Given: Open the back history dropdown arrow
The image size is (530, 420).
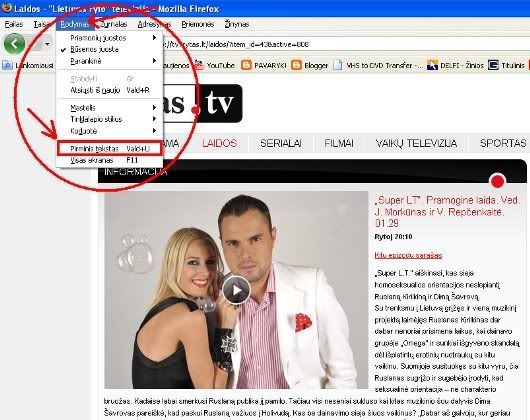Looking at the screenshot, I should (x=47, y=44).
